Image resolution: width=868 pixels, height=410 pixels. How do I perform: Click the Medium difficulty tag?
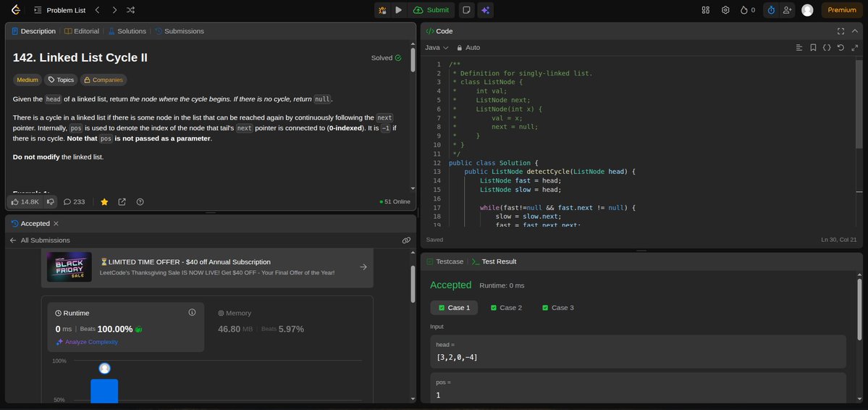pyautogui.click(x=28, y=80)
